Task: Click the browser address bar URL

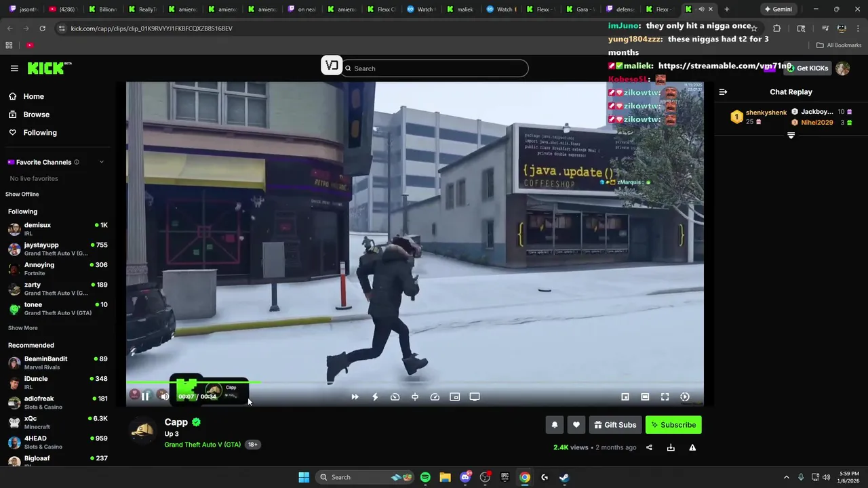Action: [152, 28]
